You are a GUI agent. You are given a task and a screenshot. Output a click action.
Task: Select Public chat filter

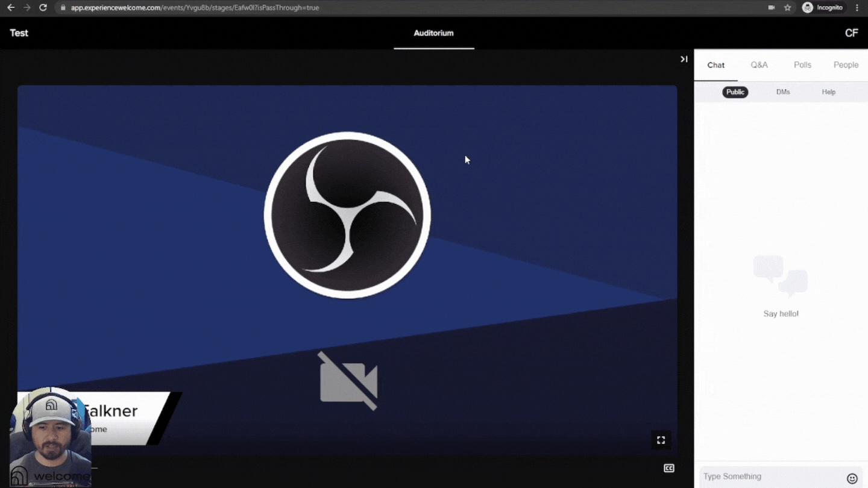click(x=735, y=92)
